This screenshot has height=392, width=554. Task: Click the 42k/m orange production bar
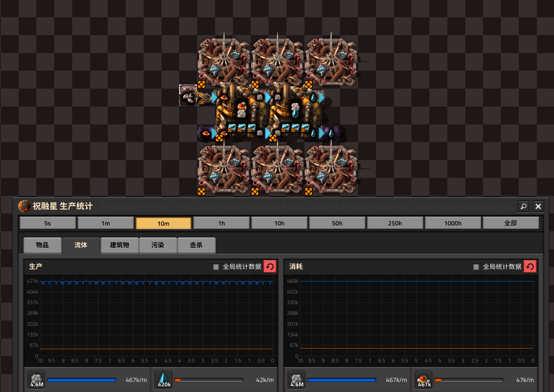click(x=209, y=380)
